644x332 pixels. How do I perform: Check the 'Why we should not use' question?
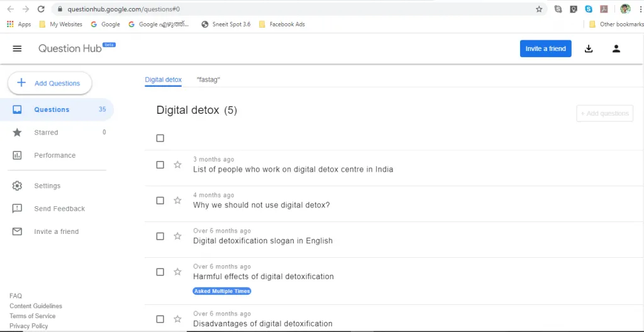pyautogui.click(x=160, y=201)
